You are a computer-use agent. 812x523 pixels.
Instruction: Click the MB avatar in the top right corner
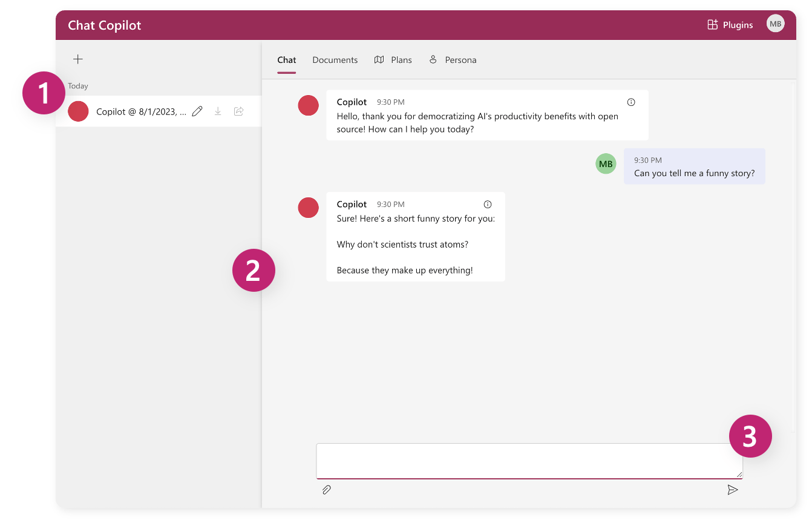click(775, 24)
